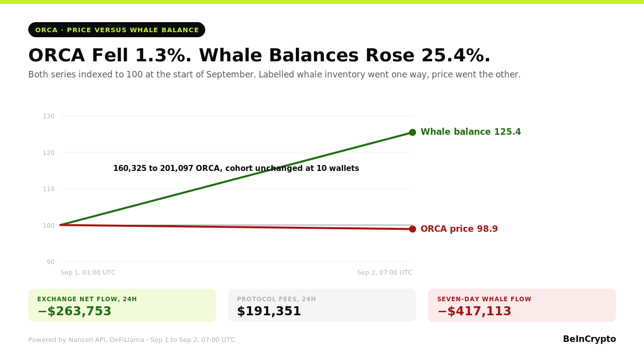Screen dimensions: 644x352
Task: Open the Protocol Fees 24H card
Action: 322,305
